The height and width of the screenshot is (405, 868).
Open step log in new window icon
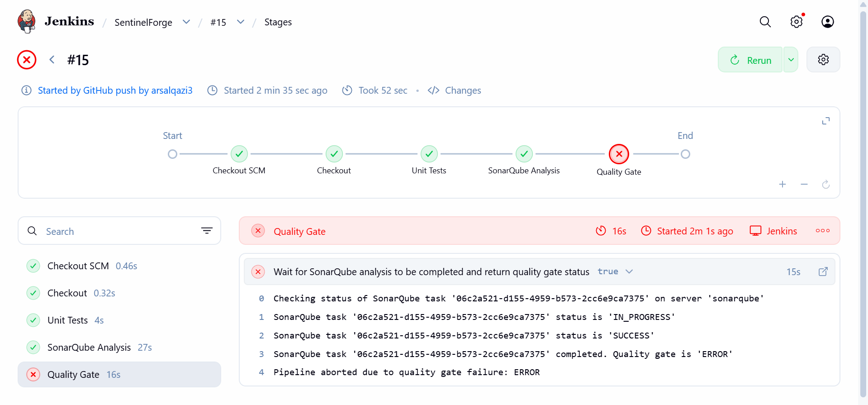tap(823, 272)
